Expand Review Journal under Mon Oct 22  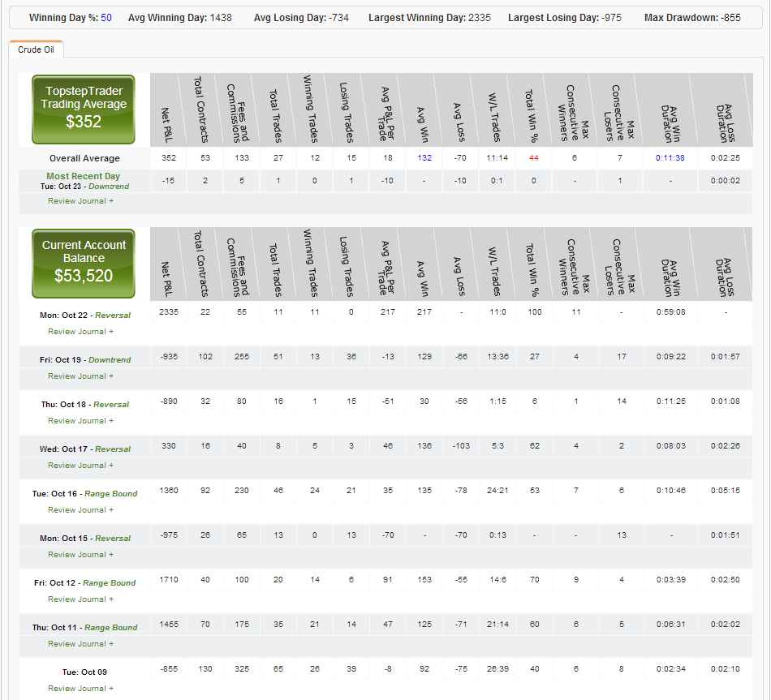80,332
